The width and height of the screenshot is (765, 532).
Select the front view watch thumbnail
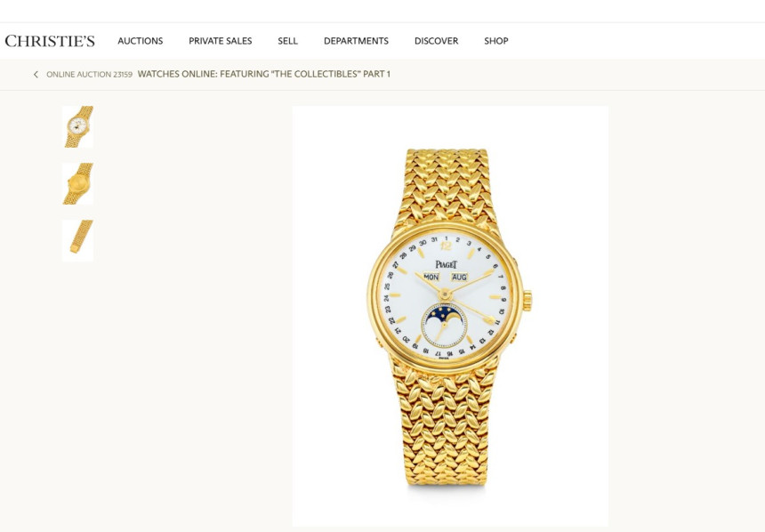tap(77, 127)
